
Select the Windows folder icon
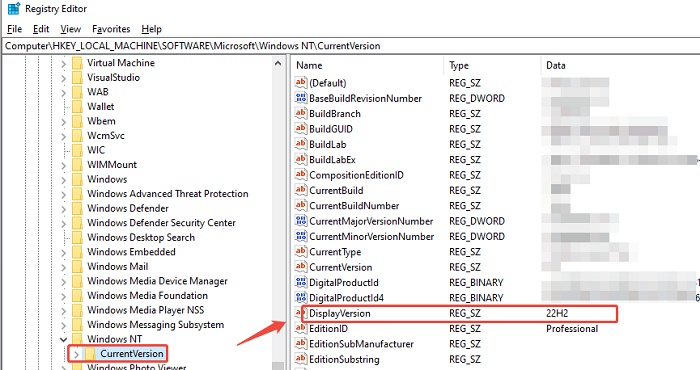(77, 179)
